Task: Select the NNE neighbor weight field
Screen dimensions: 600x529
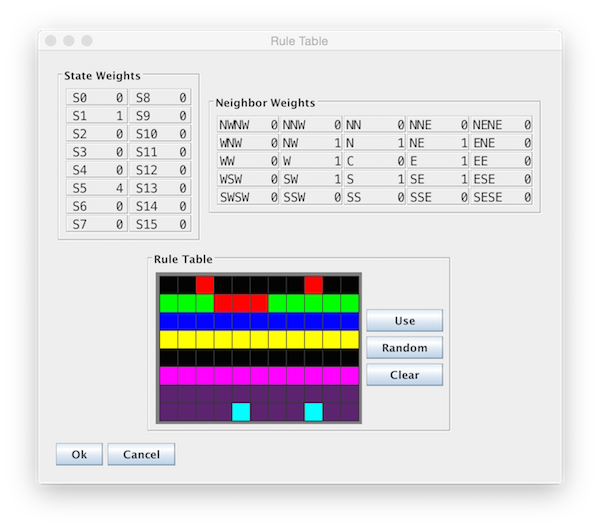Action: tap(438, 124)
